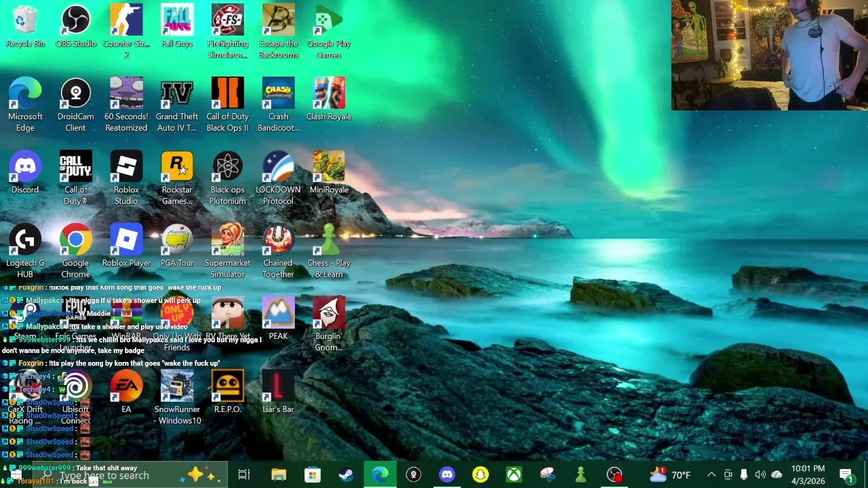This screenshot has width=868, height=488.
Task: Select the LOCKDOWN Protocol icon
Action: pos(278,178)
